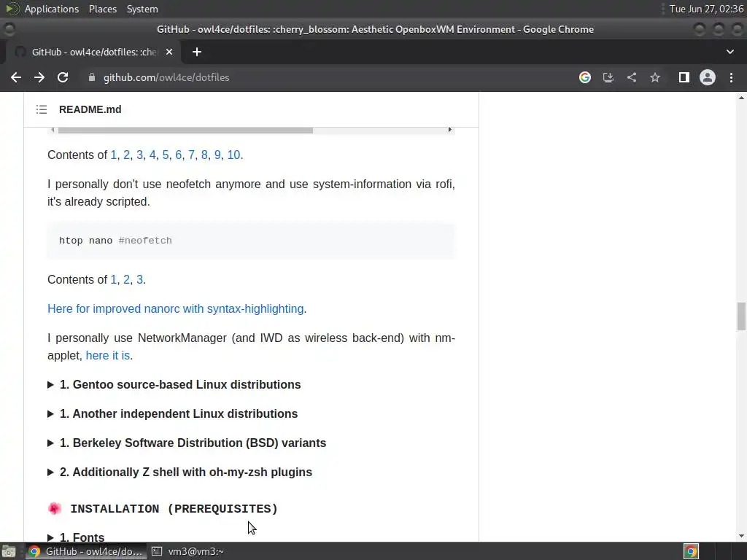Share this page
The image size is (747, 560).
(632, 77)
